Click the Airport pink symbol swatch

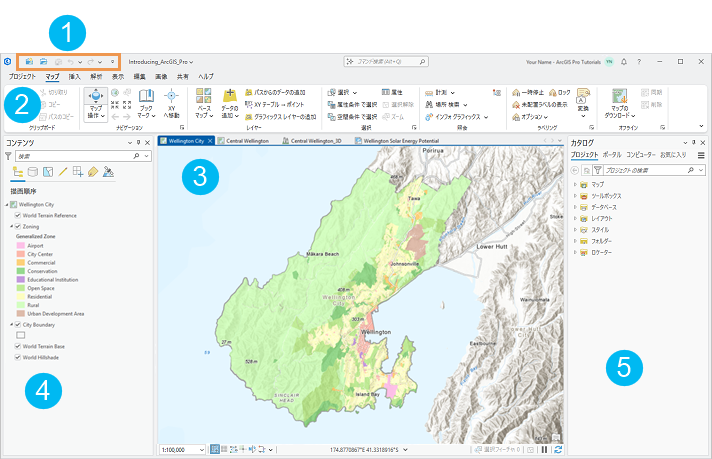click(20, 246)
